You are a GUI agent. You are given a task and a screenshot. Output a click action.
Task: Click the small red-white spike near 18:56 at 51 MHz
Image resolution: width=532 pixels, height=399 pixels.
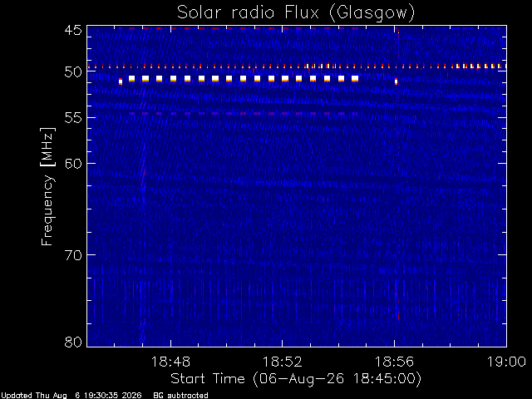tap(396, 81)
